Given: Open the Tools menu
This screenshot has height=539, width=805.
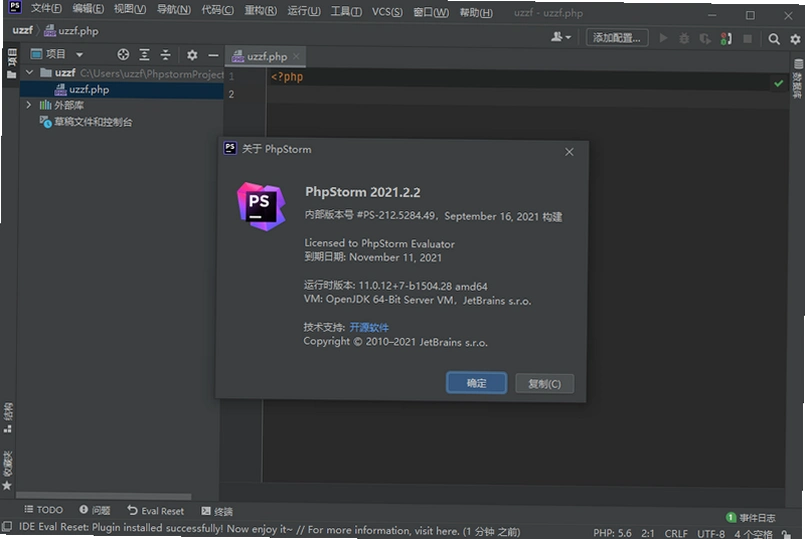Looking at the screenshot, I should [x=346, y=11].
